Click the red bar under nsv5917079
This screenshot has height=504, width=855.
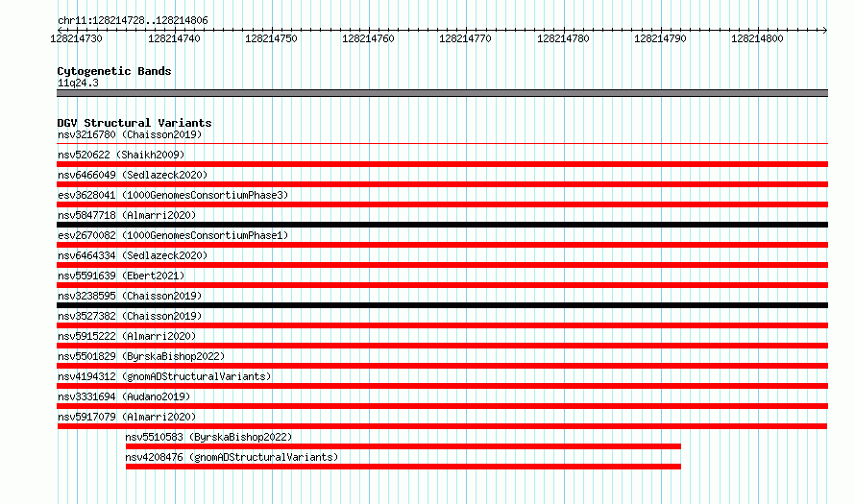[442, 426]
